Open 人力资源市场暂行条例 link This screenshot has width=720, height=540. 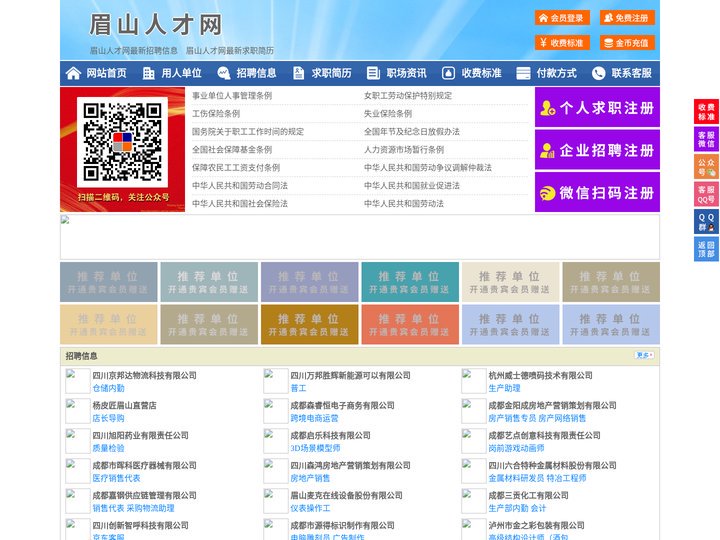404,150
